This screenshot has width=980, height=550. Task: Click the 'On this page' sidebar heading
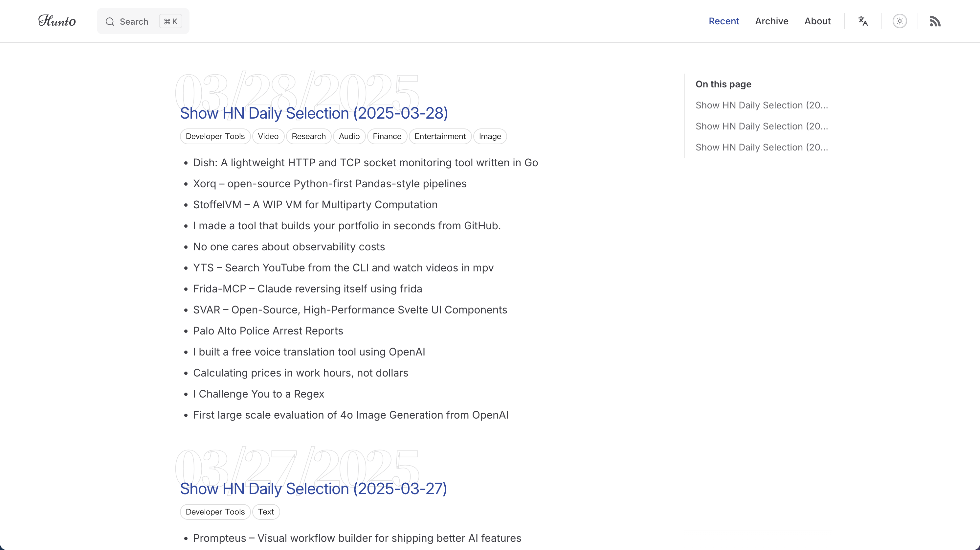[723, 84]
